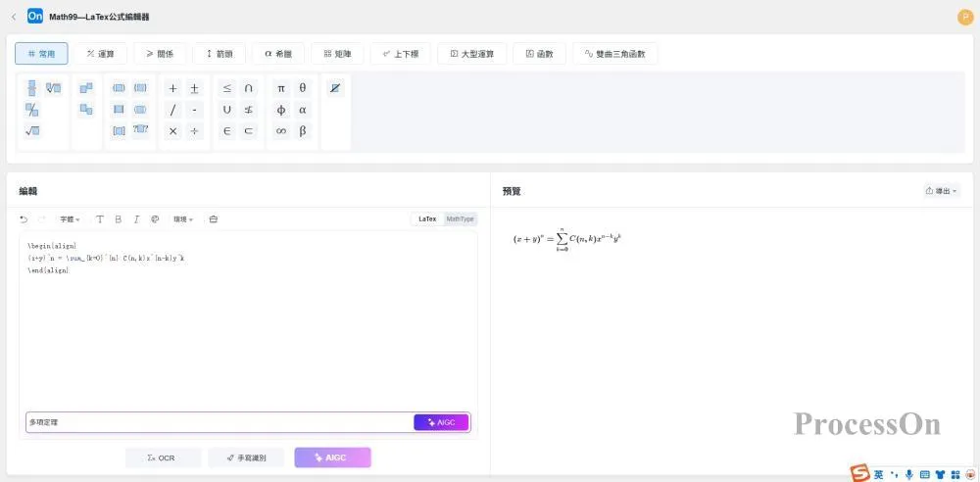Open the 環境 environment dropdown
This screenshot has width=980, height=482.
tap(183, 219)
